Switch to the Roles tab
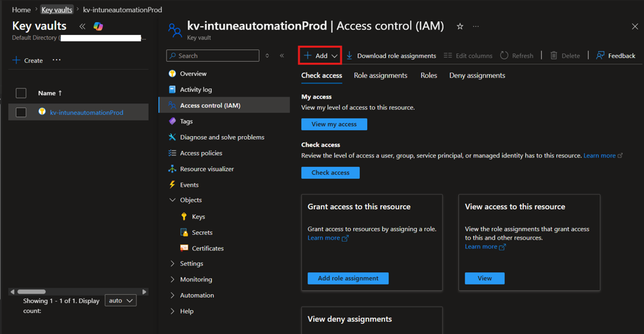The height and width of the screenshot is (334, 644). [x=428, y=75]
